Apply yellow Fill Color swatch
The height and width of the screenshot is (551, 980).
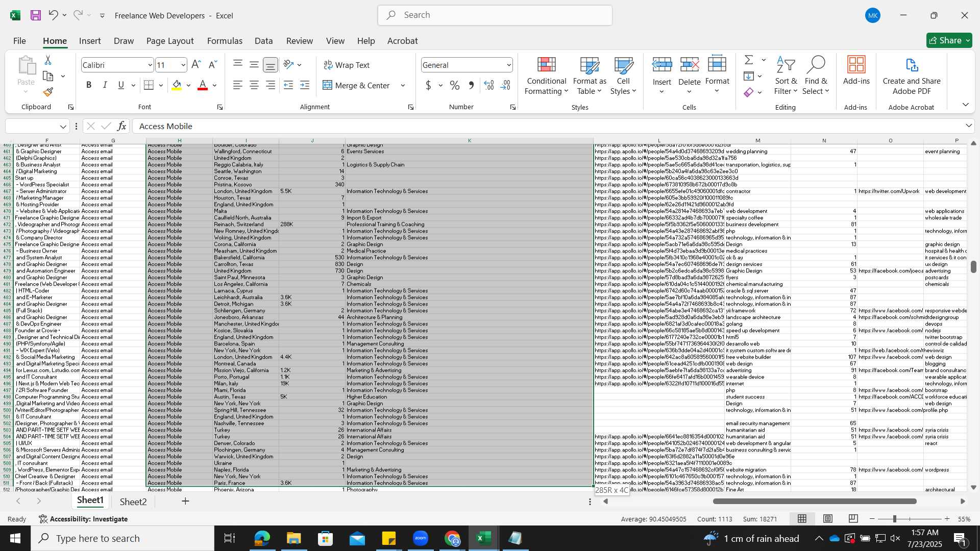177,85
